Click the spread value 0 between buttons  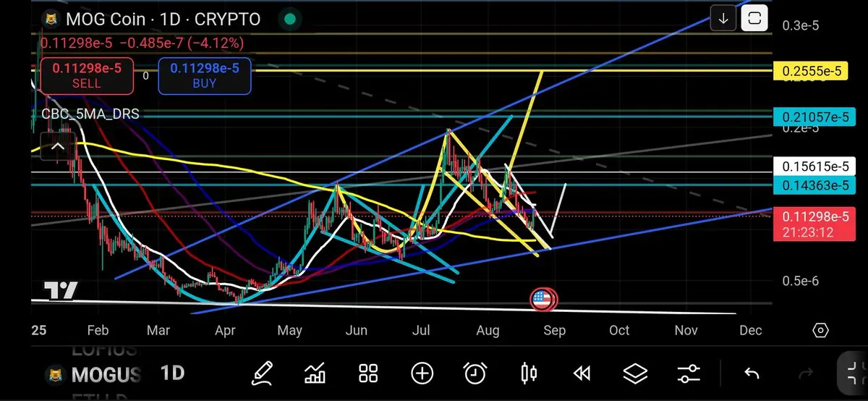(145, 75)
